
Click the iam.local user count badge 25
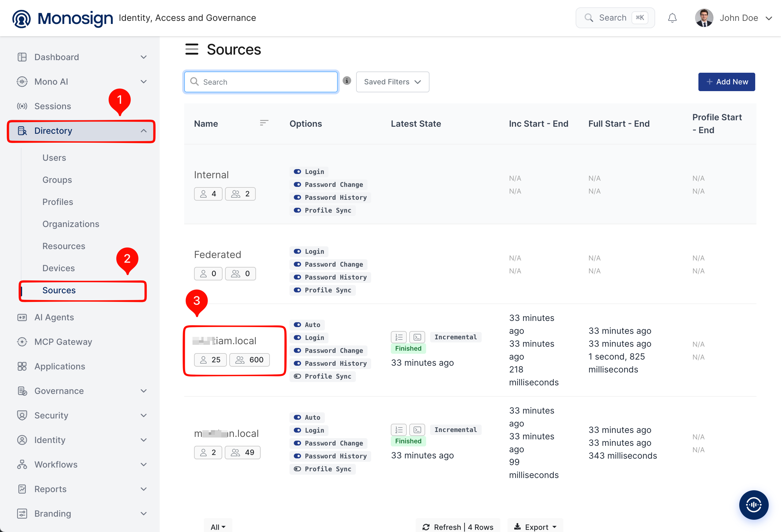click(210, 360)
